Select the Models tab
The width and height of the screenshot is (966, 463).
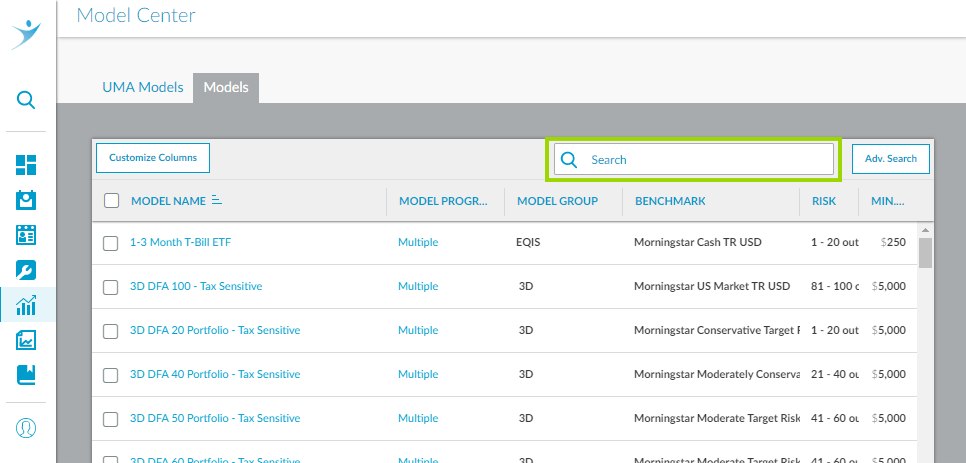tap(226, 88)
